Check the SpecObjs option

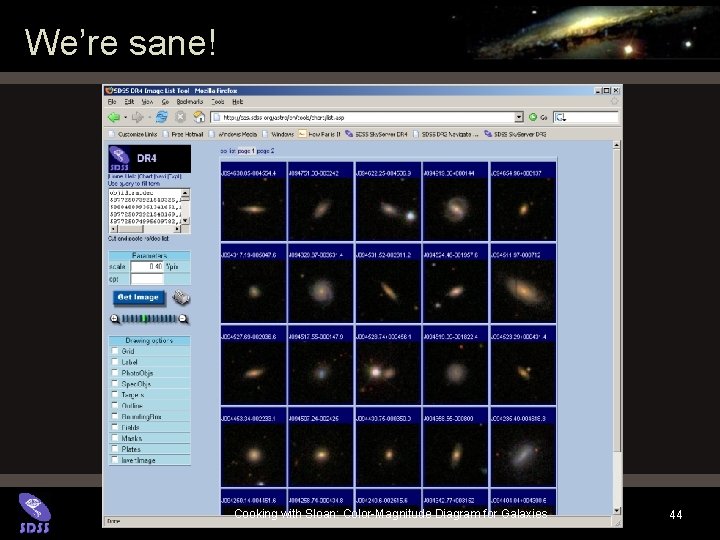115,383
